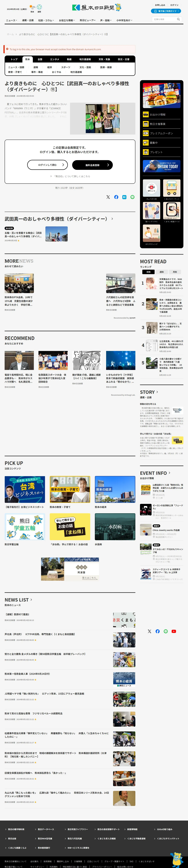Open 脳トレデジタル puzzle icon
Screen dimensions: 188x868
pyautogui.click(x=152, y=211)
